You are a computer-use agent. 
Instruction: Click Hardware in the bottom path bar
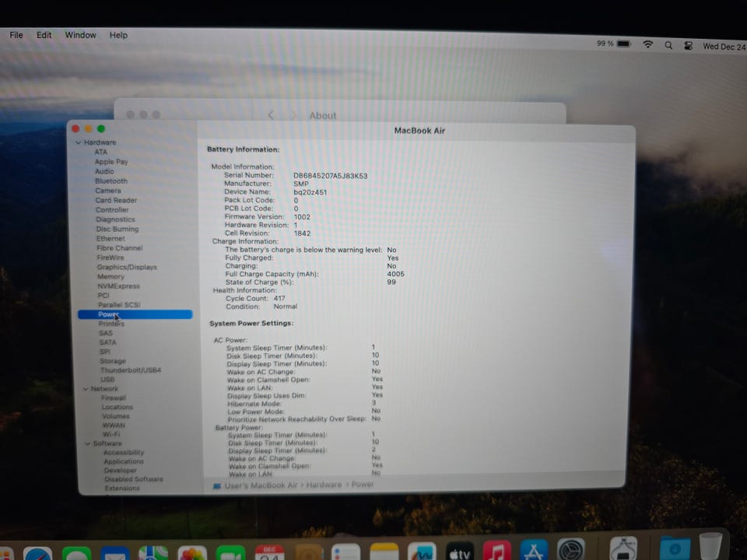[x=324, y=485]
